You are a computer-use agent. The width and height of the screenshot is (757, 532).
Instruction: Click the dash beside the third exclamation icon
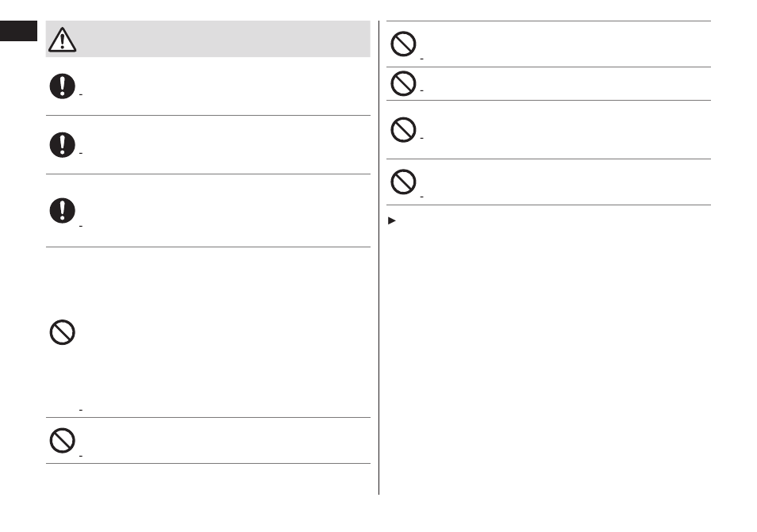[81, 226]
